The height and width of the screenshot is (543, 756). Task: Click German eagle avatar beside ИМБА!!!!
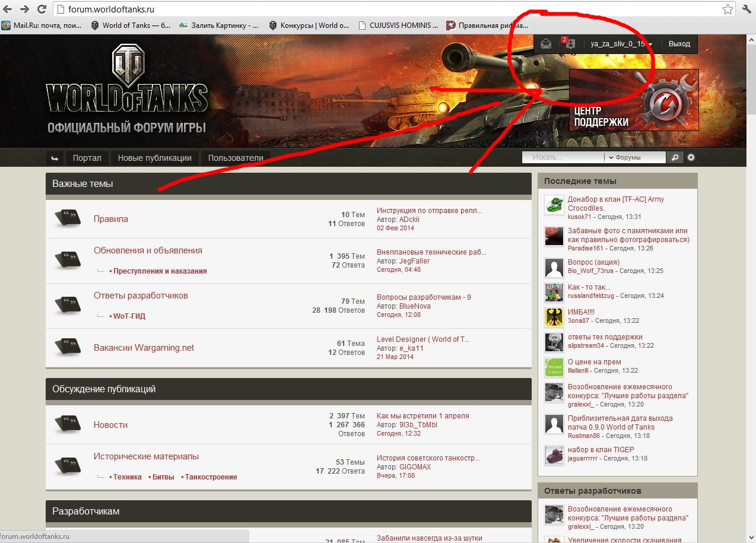pyautogui.click(x=554, y=317)
